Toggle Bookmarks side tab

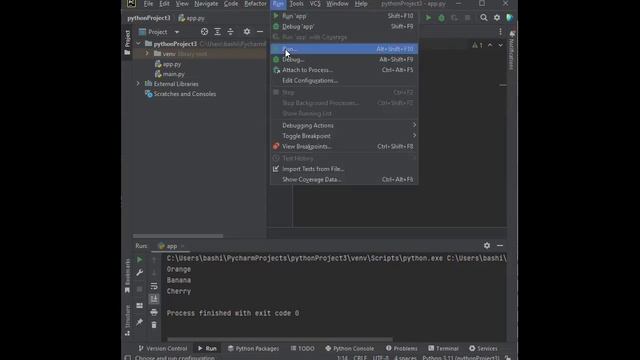[x=127, y=276]
